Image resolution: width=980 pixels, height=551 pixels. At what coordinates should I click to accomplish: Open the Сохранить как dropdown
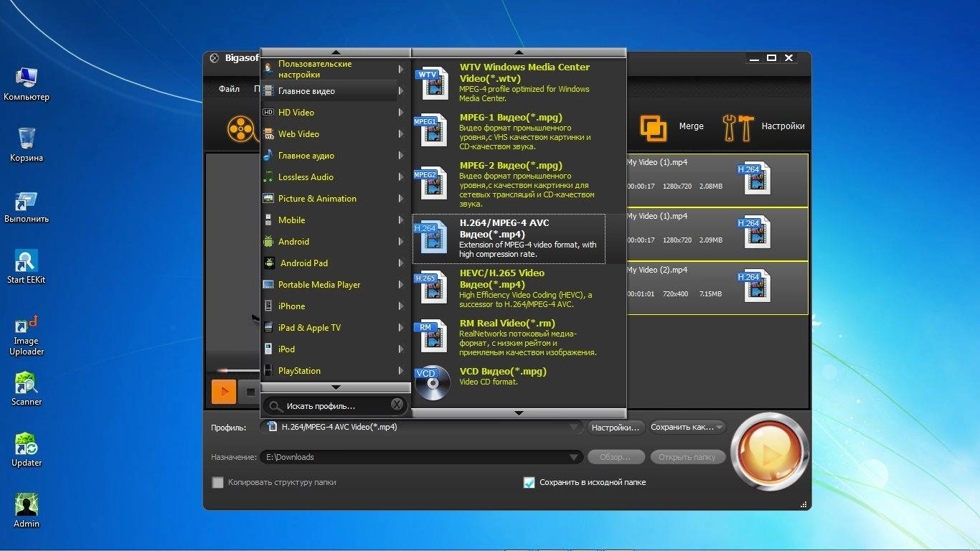[x=688, y=427]
